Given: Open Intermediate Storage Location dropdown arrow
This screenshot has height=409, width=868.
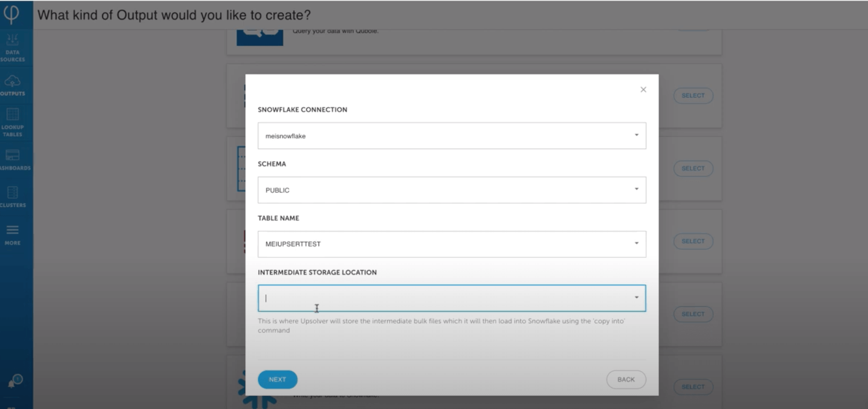Looking at the screenshot, I should click(x=636, y=298).
